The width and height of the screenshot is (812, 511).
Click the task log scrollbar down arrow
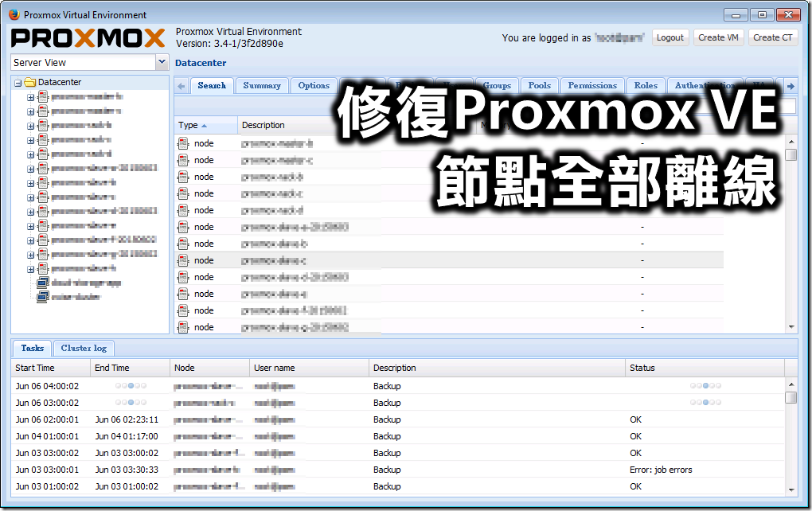point(791,490)
